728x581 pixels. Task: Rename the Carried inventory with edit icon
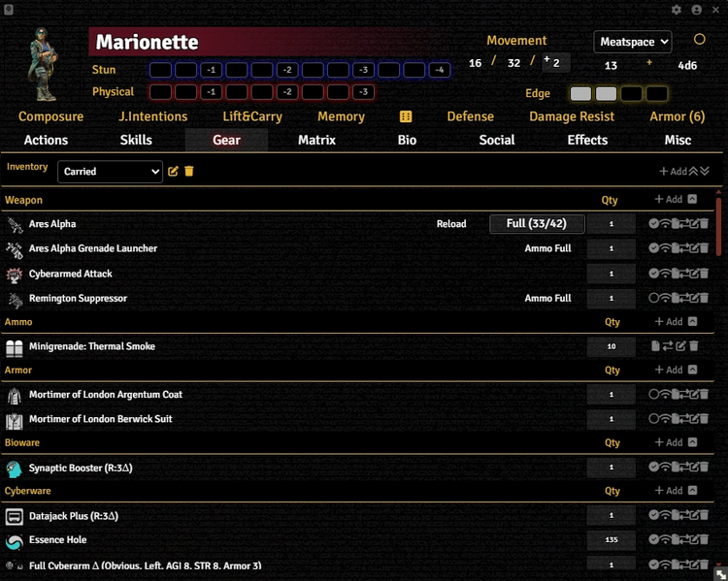tap(174, 172)
